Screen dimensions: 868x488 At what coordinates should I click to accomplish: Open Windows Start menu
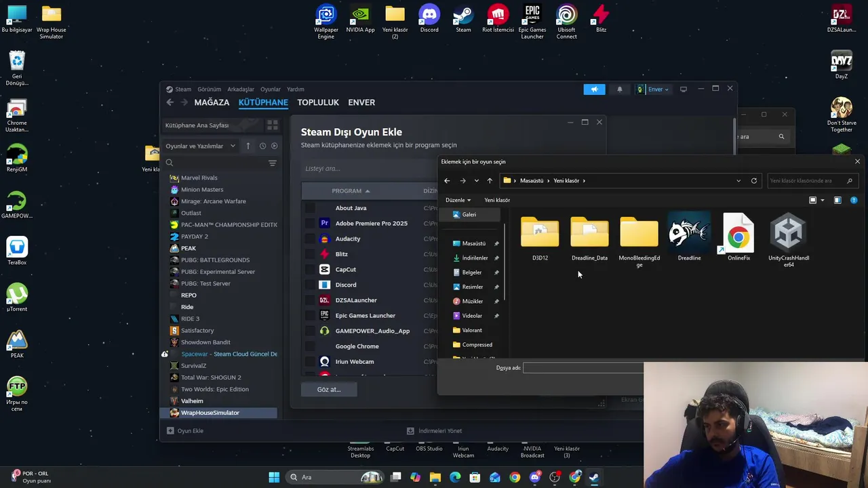(x=274, y=477)
